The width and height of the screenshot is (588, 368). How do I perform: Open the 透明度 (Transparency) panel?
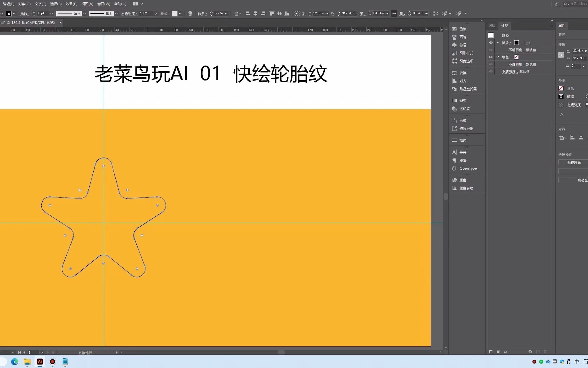(461, 109)
